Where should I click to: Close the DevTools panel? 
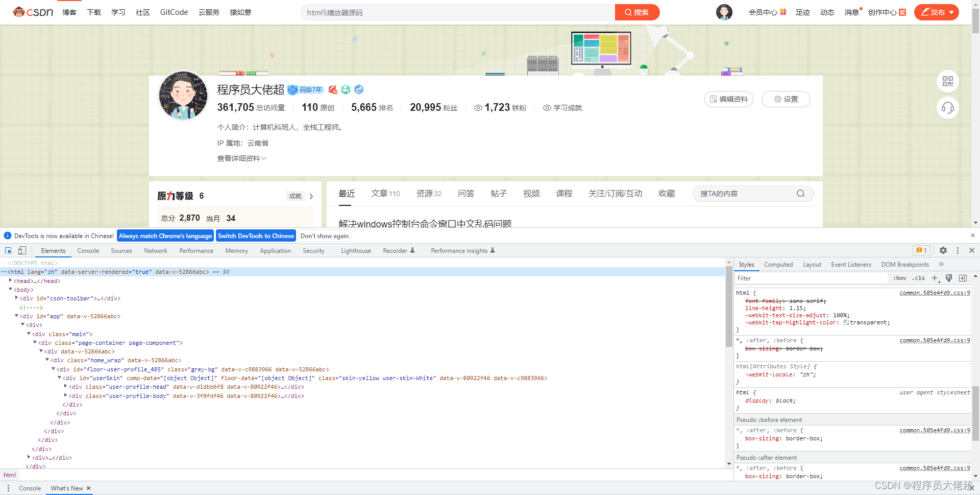pyautogui.click(x=972, y=250)
